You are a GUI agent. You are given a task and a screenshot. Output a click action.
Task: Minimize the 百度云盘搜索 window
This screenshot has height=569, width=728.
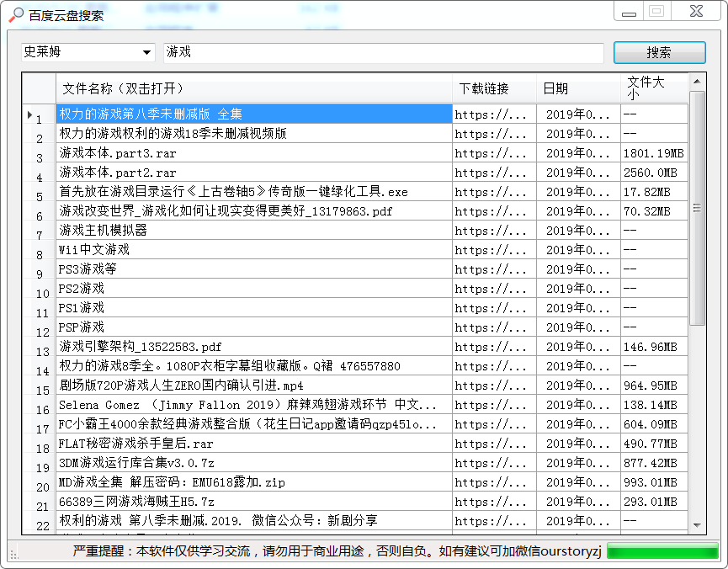point(629,12)
